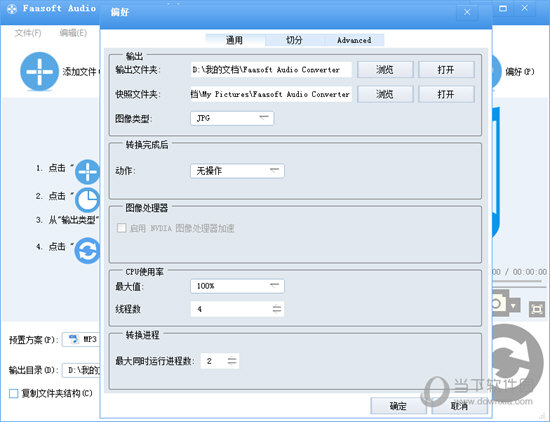
Task: Click the Faasoft app logo in title bar
Action: pos(12,9)
